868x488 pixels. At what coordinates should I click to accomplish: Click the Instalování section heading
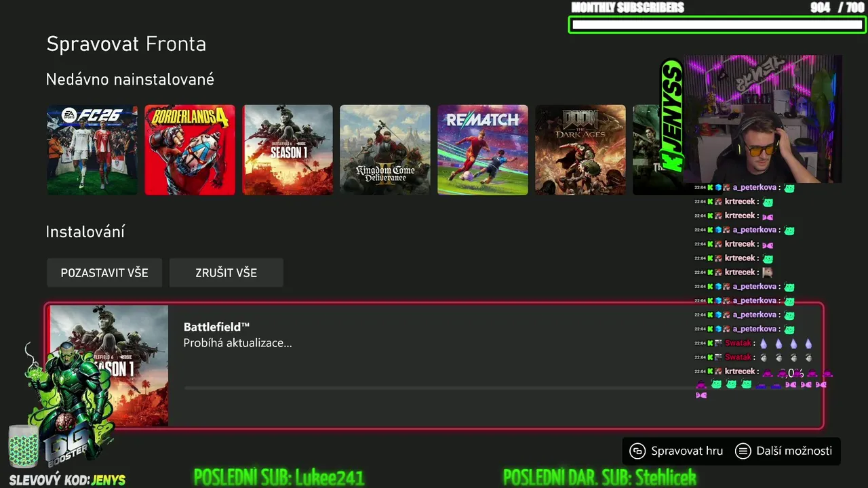(x=85, y=232)
